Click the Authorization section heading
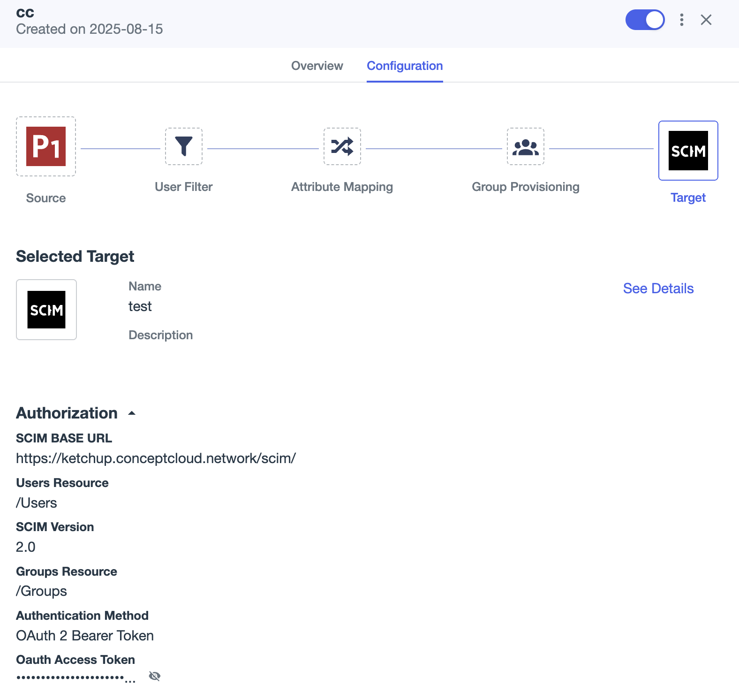Image resolution: width=739 pixels, height=700 pixels. click(x=67, y=413)
